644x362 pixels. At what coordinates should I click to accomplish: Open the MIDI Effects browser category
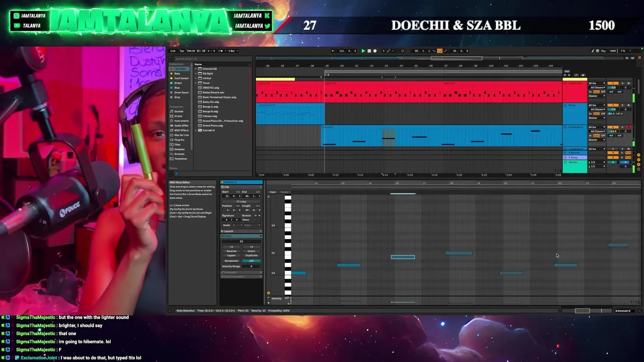(x=180, y=130)
